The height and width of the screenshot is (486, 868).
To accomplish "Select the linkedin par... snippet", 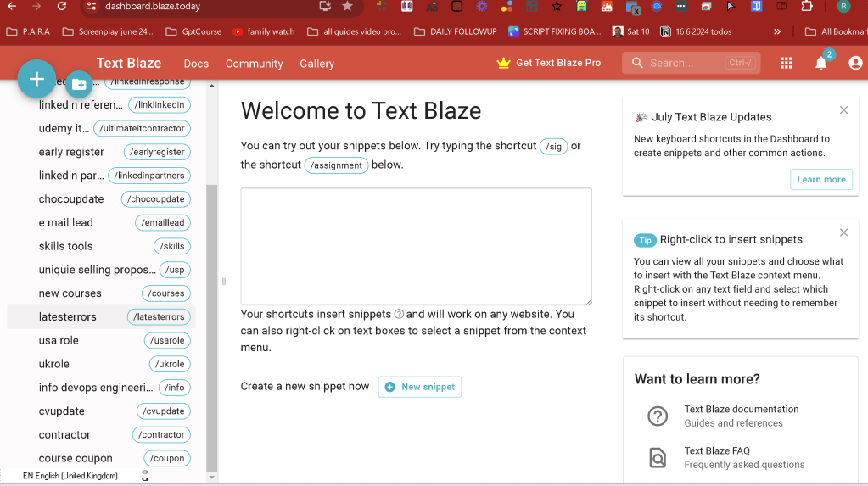I will 101,176.
